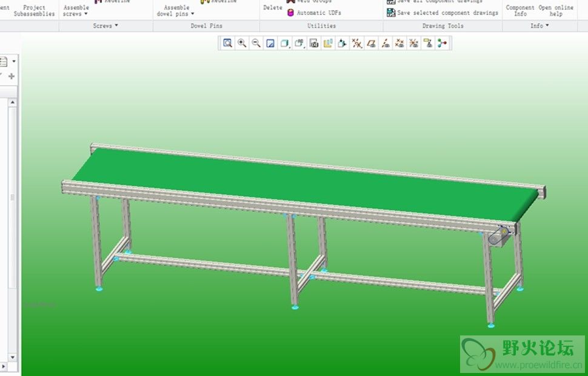Screen dimensions: 588x376
Task: Open the Datum Display Filters icon
Action: [356, 43]
